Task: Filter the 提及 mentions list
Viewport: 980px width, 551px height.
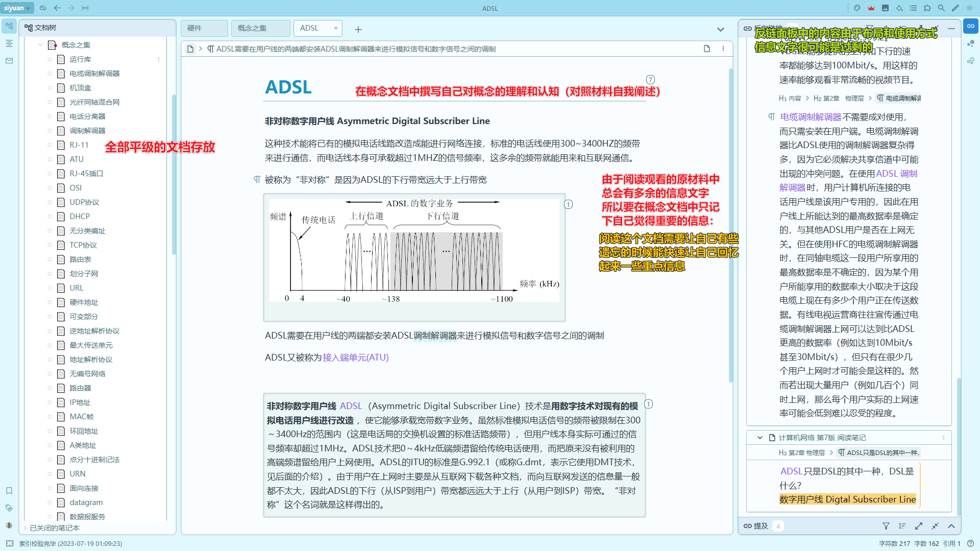Action: pos(886,526)
